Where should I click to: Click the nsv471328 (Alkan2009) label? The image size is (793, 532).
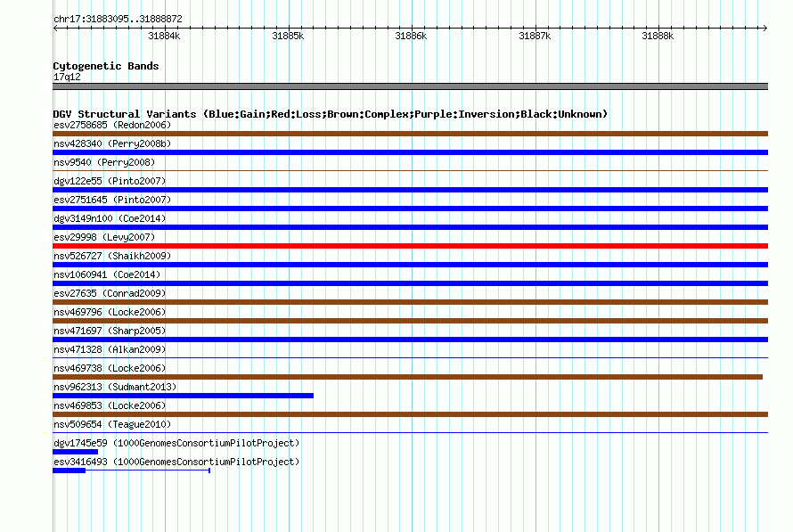click(x=110, y=349)
